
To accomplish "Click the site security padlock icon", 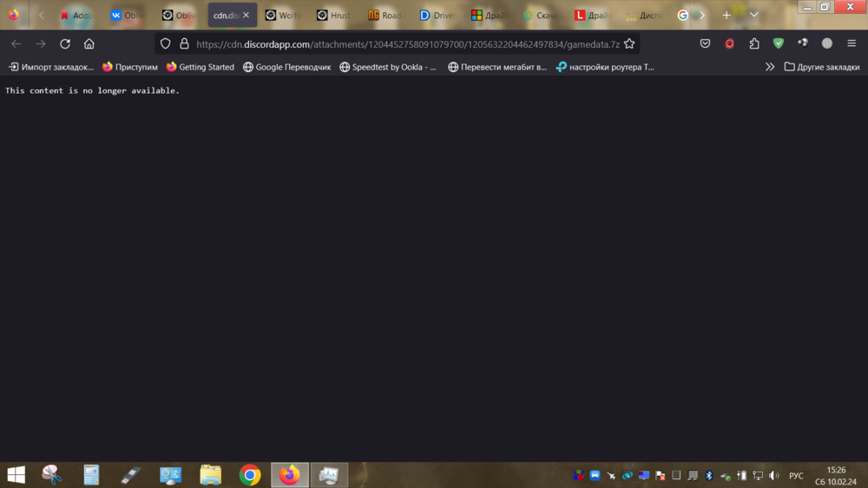I will (x=183, y=43).
